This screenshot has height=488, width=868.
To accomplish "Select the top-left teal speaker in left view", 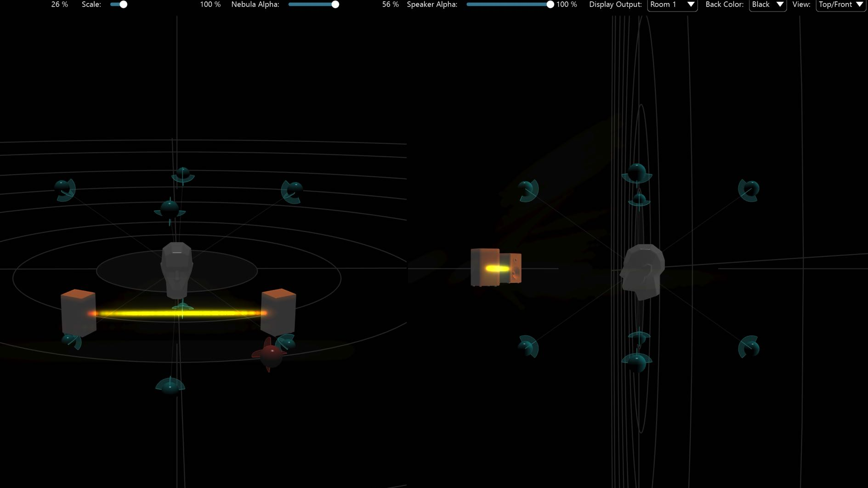I will pos(65,189).
